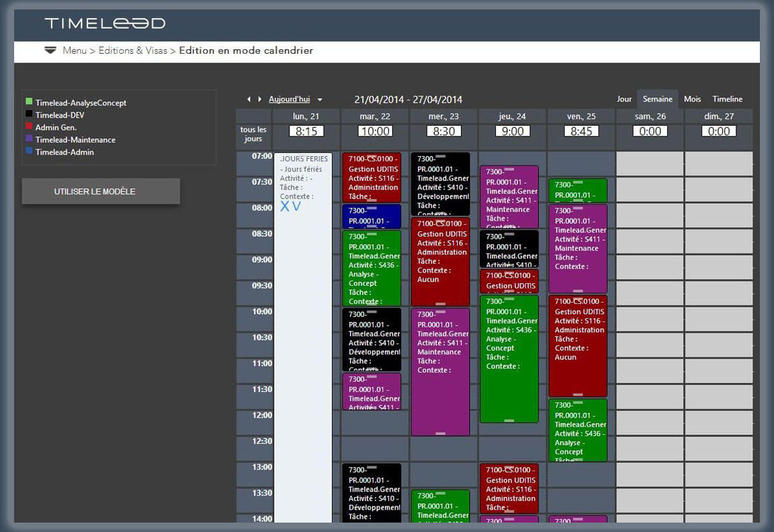This screenshot has height=532, width=774.
Task: Open Tuesday's black Développement event at 10:00
Action: click(372, 339)
